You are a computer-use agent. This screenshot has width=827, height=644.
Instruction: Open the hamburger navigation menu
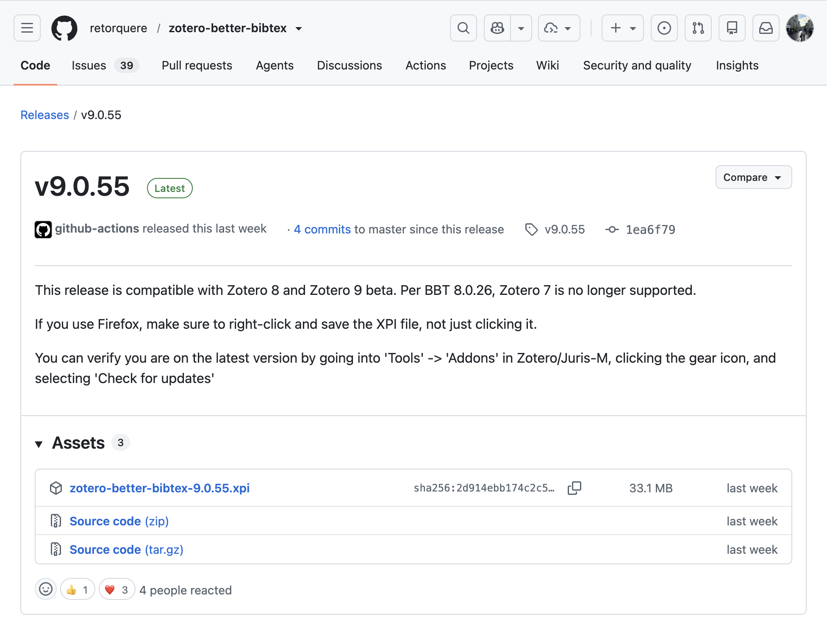(27, 28)
